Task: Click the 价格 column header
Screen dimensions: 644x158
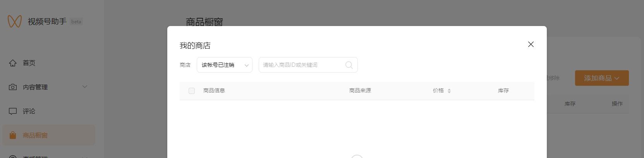Action: pos(438,90)
